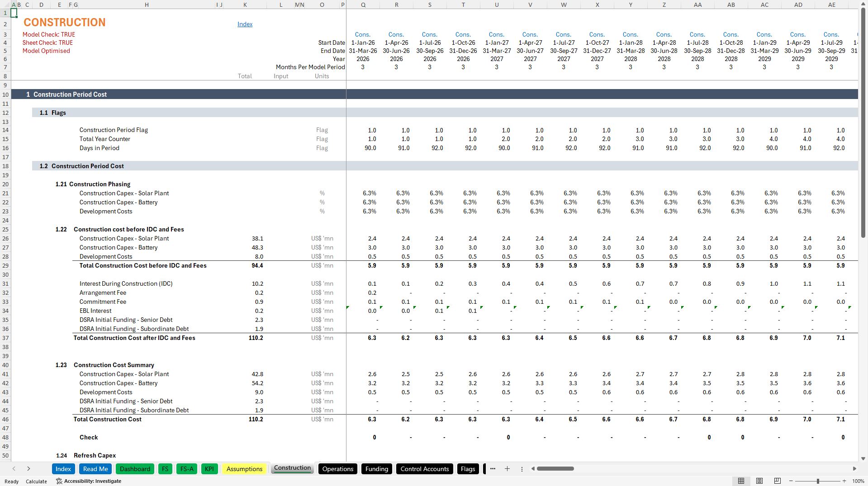The height and width of the screenshot is (486, 868).
Task: Select the 'Check' label in row 48
Action: 89,437
